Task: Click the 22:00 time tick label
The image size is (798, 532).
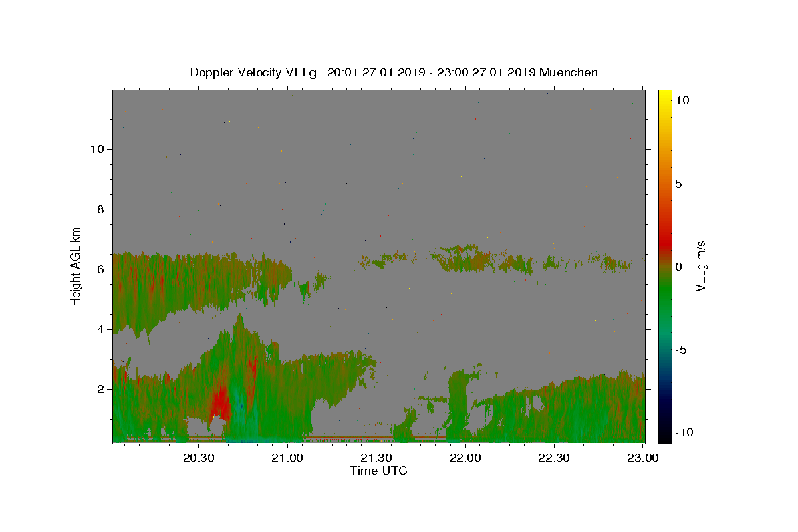Action: [465, 458]
